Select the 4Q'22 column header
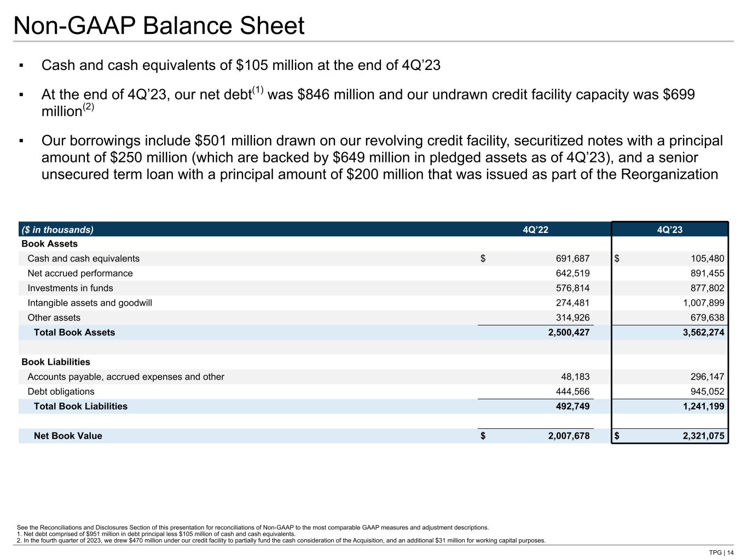 [x=535, y=230]
